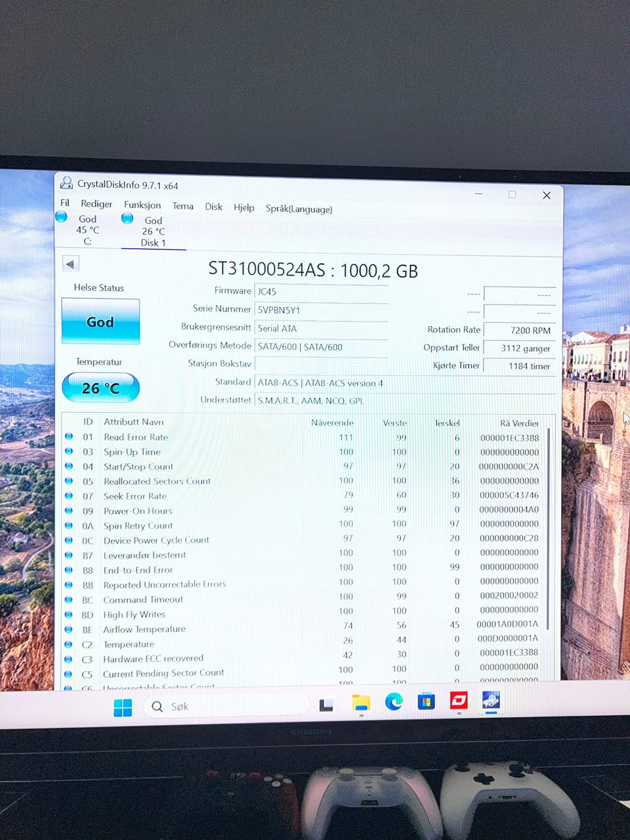The width and height of the screenshot is (630, 840).
Task: Open the Funksjon menu
Action: [142, 205]
